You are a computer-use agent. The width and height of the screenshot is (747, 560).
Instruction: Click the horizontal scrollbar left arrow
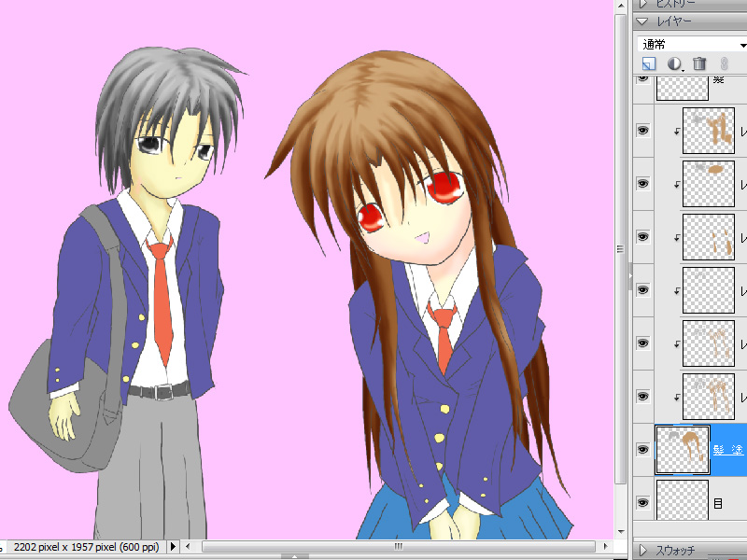[x=188, y=546]
